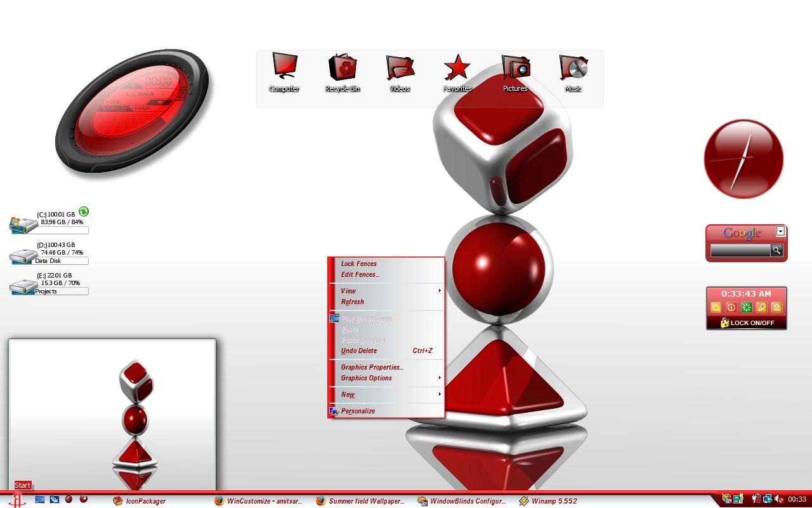Click the yellow power icon in shutdown gadget
The width and height of the screenshot is (812, 508).
(716, 307)
